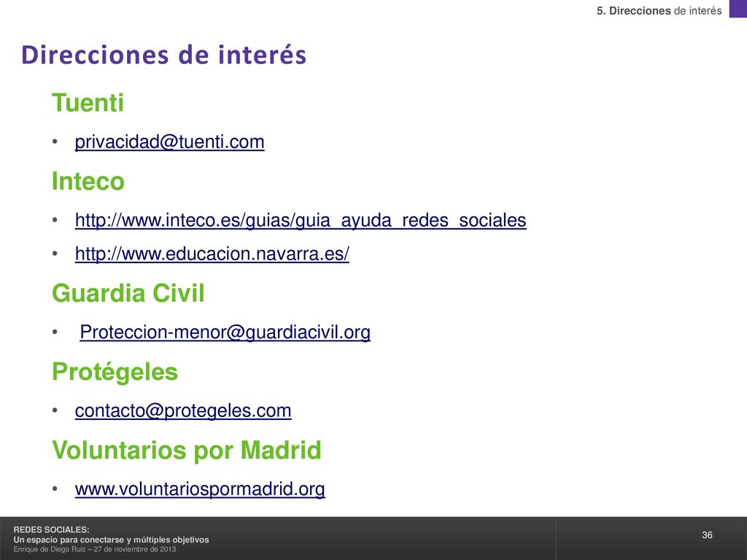
Task: Click the contacto@protegeles.com email link
Action: (183, 411)
